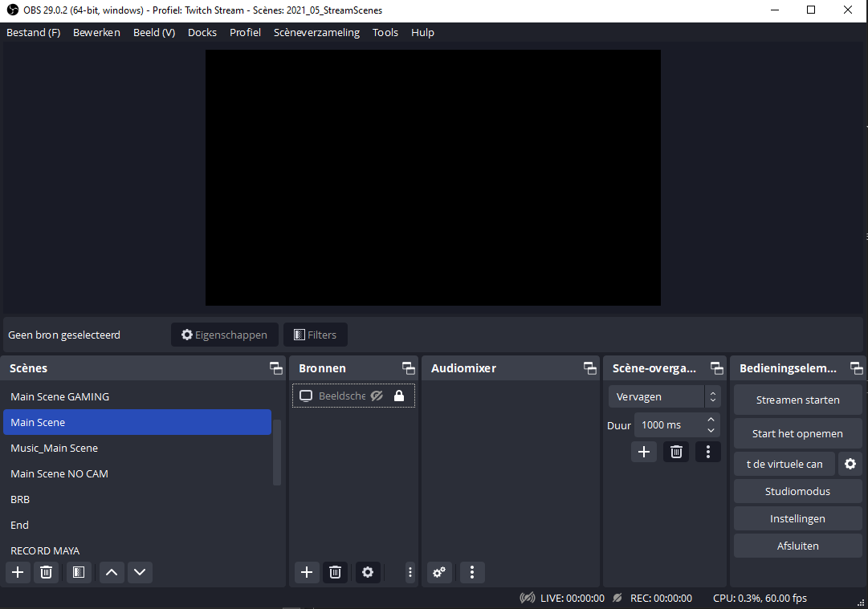The image size is (868, 609).
Task: Undock the Audiomixer panel
Action: coord(590,368)
